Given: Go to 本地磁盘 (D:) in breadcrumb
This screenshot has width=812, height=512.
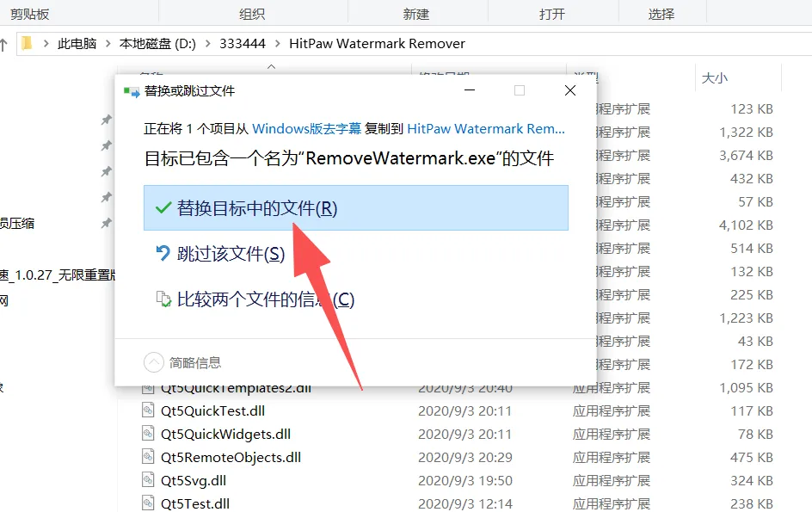Looking at the screenshot, I should [x=157, y=44].
